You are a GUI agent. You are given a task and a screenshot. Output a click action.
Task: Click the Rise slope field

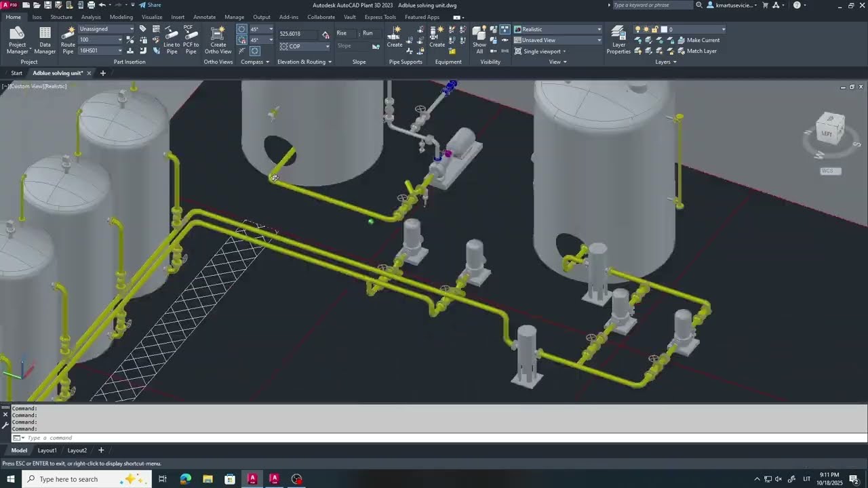point(345,33)
